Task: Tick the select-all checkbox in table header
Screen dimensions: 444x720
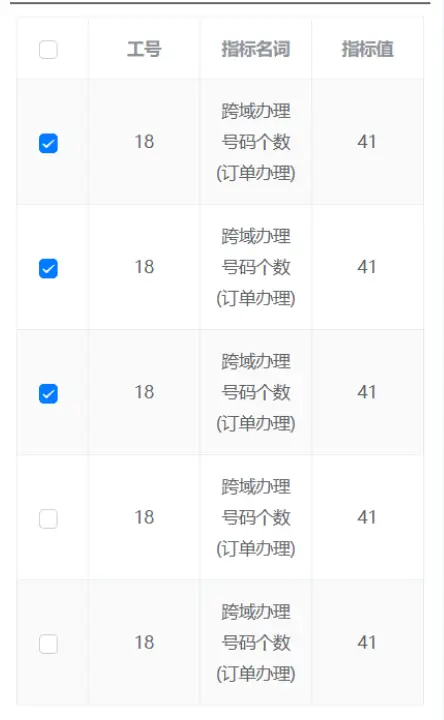Action: tap(48, 50)
